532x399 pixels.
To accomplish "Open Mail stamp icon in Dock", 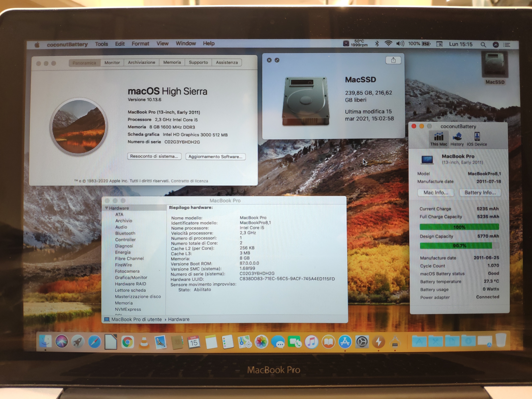I will click(x=160, y=342).
